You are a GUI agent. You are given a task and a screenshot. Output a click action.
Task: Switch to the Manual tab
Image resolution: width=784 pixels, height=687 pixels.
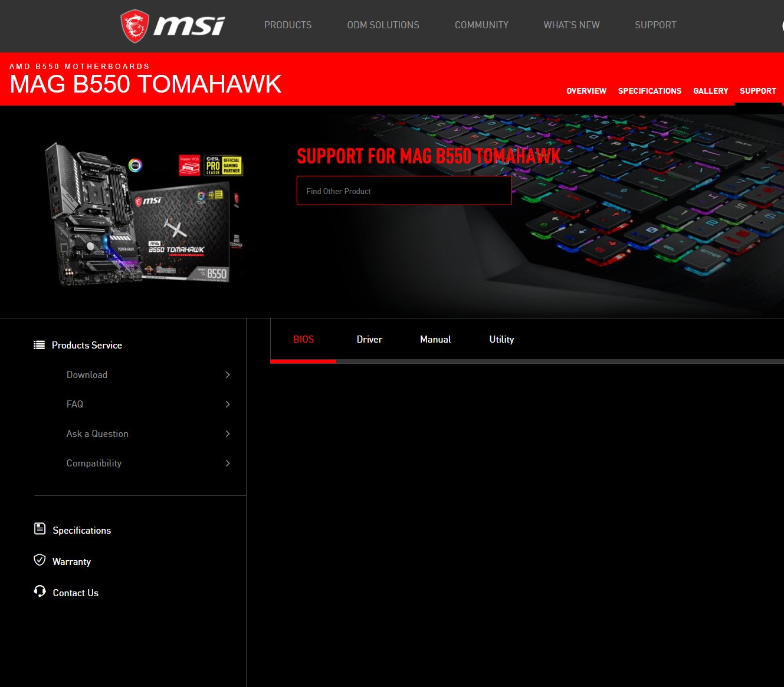[435, 340]
